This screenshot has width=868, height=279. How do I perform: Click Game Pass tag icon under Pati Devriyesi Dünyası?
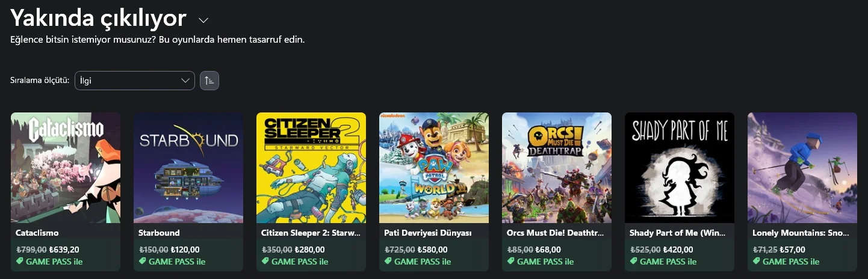click(x=388, y=262)
